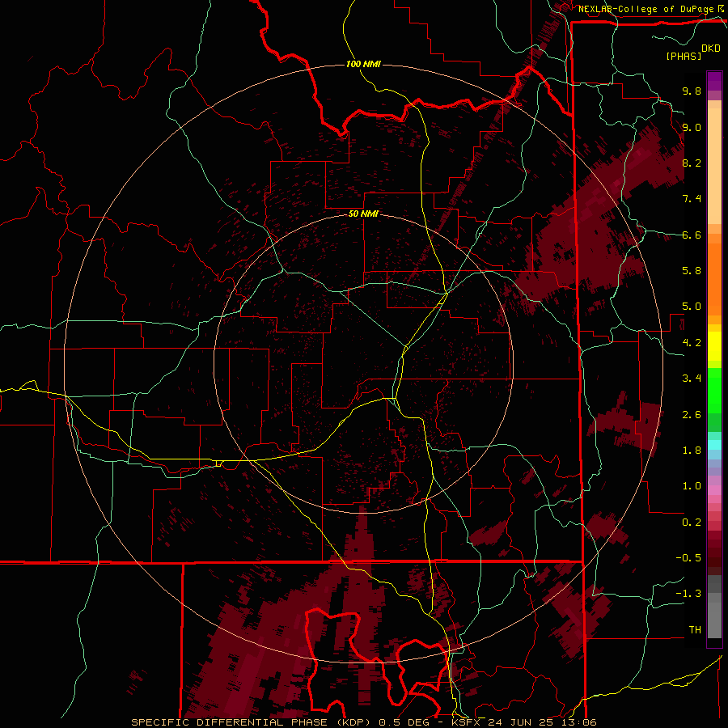Select the NEXLAB-College of DuPage watermark text
This screenshot has width=728, height=728.
coord(646,9)
